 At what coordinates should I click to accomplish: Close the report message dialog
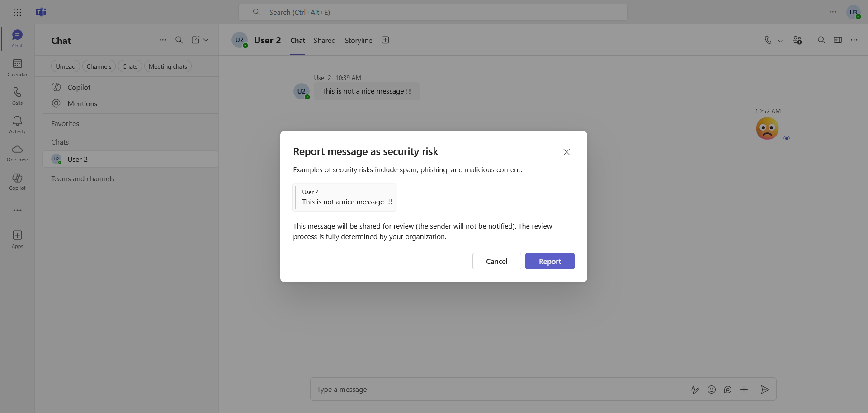[566, 152]
